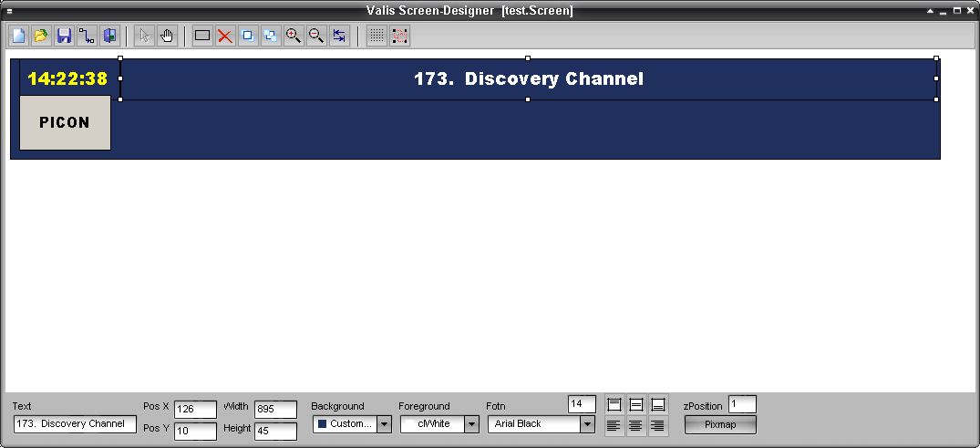The width and height of the screenshot is (980, 448).
Task: Click the connector path toolbar icon
Action: [87, 36]
